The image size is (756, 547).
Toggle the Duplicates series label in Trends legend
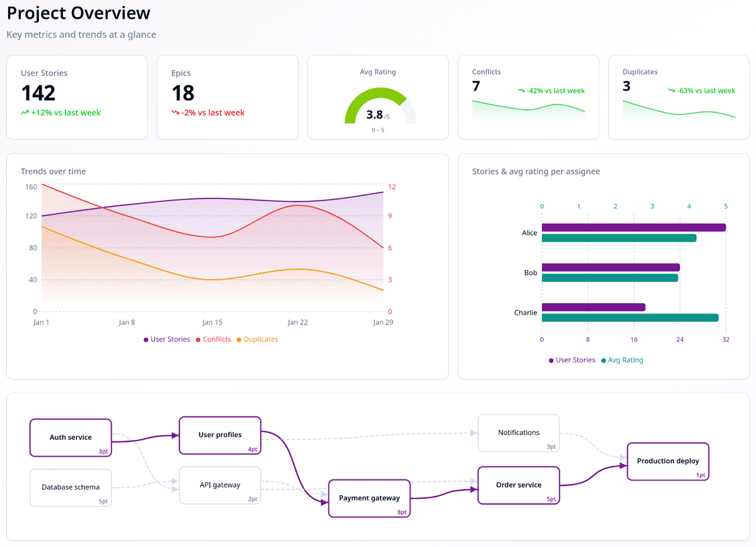tap(261, 340)
